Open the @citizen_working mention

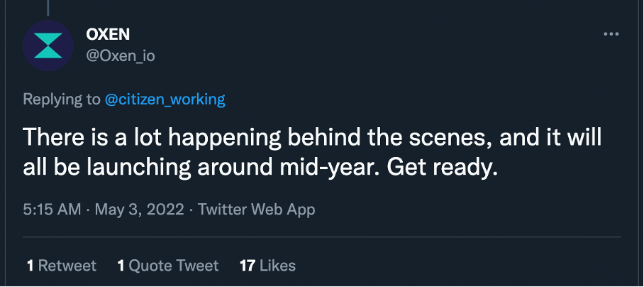[165, 99]
